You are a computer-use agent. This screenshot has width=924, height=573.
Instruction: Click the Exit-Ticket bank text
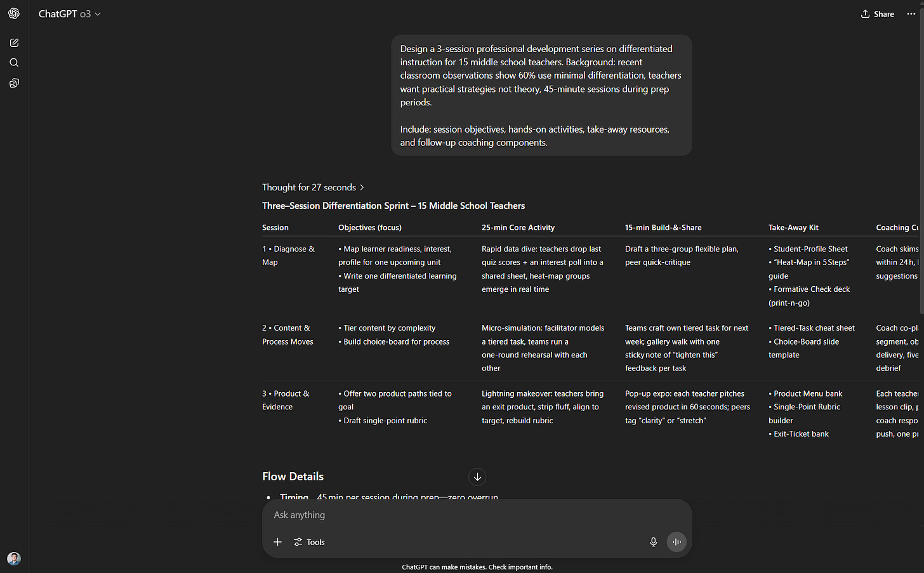point(801,433)
